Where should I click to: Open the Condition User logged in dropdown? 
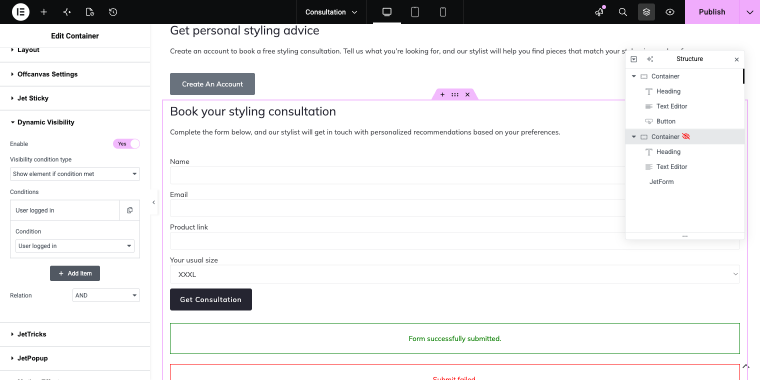[x=75, y=246]
